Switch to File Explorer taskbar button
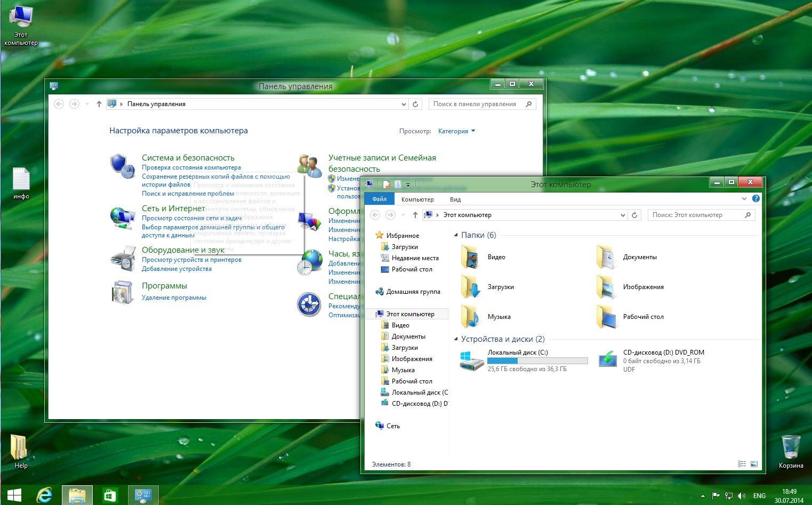This screenshot has width=812, height=505. (77, 495)
